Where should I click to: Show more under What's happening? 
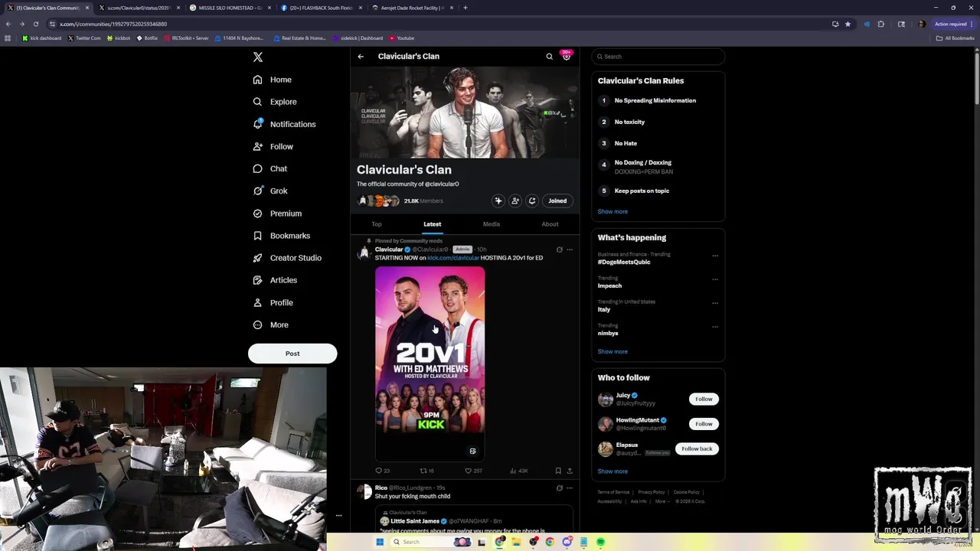pos(612,351)
